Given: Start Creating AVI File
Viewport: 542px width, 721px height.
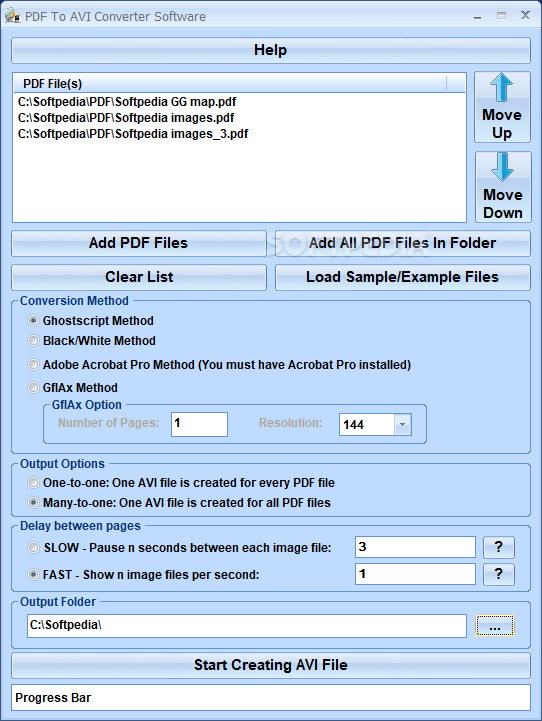Looking at the screenshot, I should click(x=271, y=665).
